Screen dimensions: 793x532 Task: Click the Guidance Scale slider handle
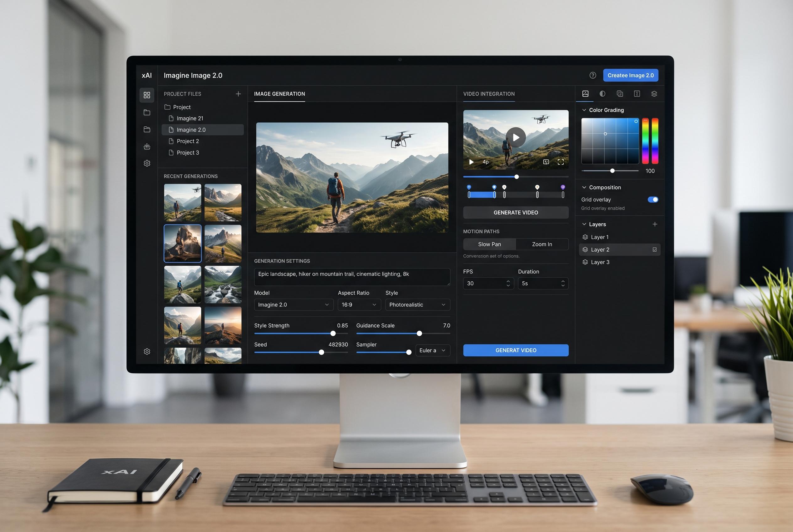tap(419, 333)
